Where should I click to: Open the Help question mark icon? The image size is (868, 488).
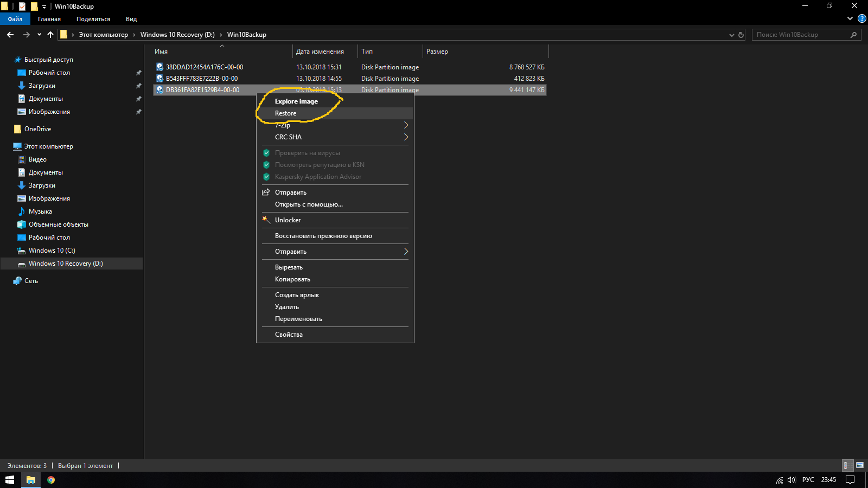(x=861, y=19)
